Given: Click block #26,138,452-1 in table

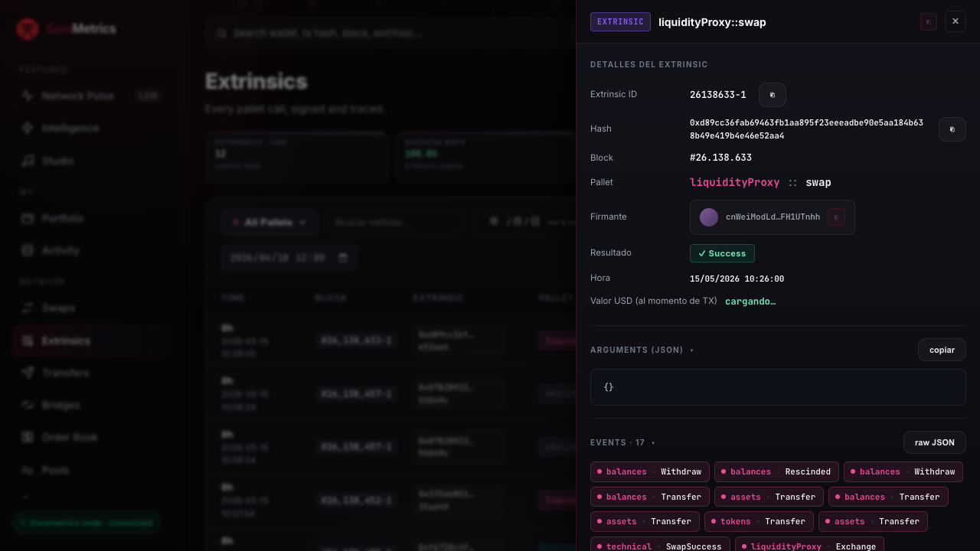Looking at the screenshot, I should pos(356,500).
